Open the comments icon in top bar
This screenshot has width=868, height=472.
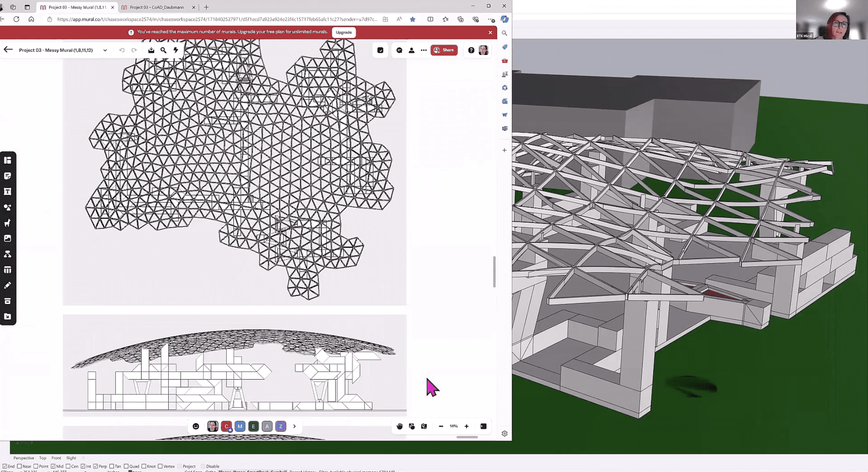399,50
